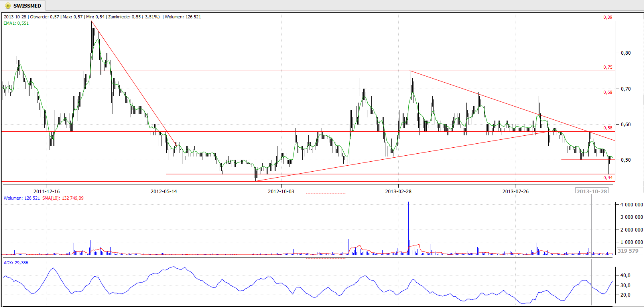Click the 319 579 volume cursor value box
The width and height of the screenshot is (644, 307).
[x=630, y=251]
